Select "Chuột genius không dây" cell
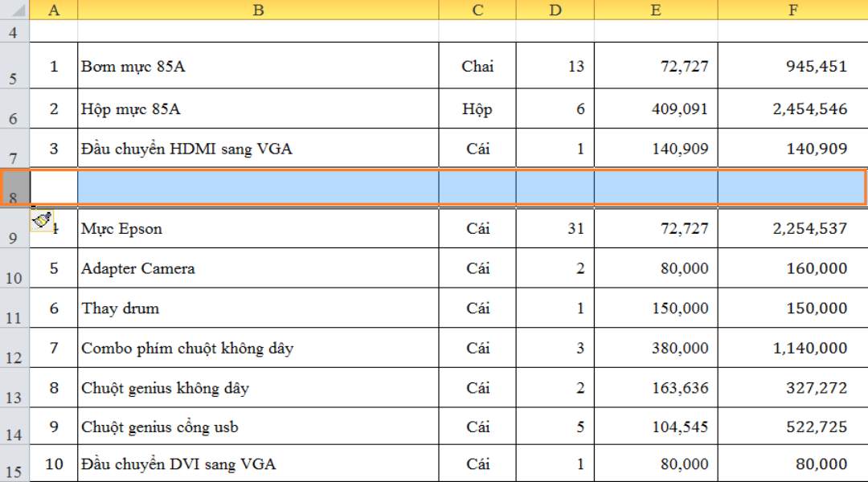Viewport: 868px width, 482px height. coord(258,387)
